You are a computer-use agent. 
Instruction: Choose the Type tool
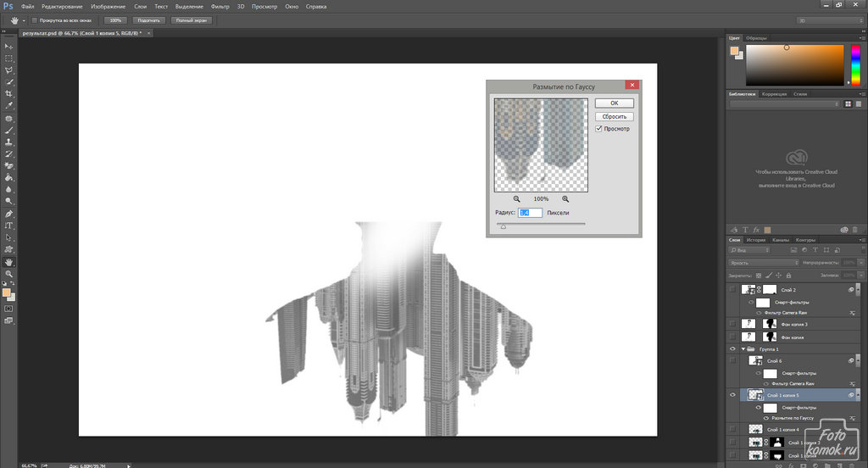click(8, 226)
